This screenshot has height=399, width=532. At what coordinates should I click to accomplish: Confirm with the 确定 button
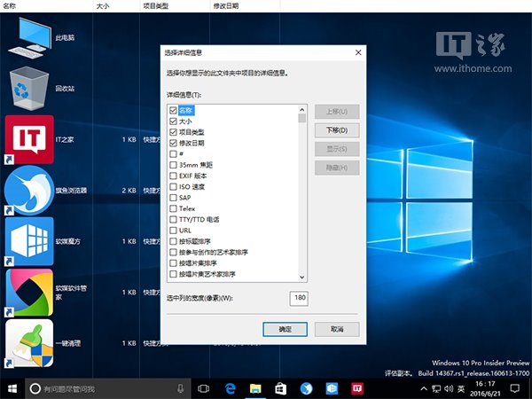point(285,328)
